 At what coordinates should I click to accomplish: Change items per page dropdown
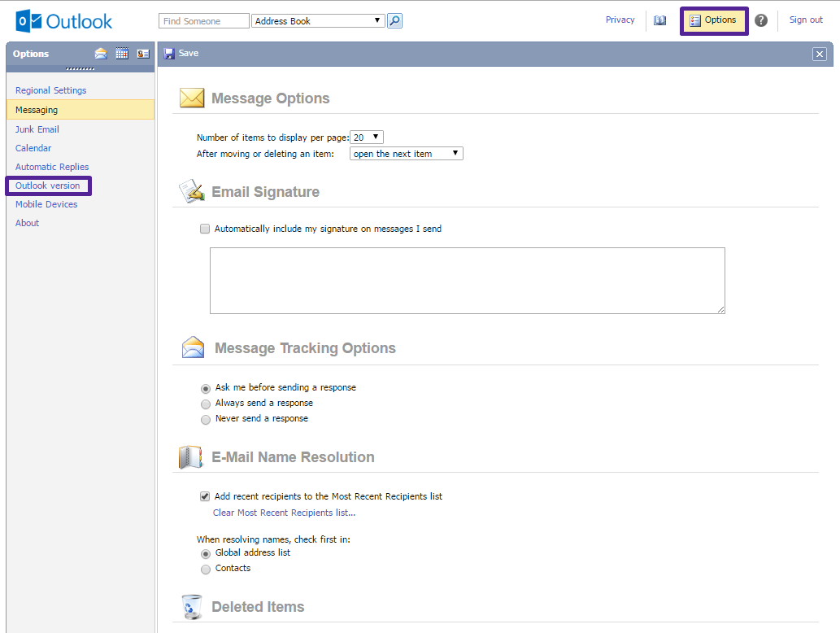(367, 138)
